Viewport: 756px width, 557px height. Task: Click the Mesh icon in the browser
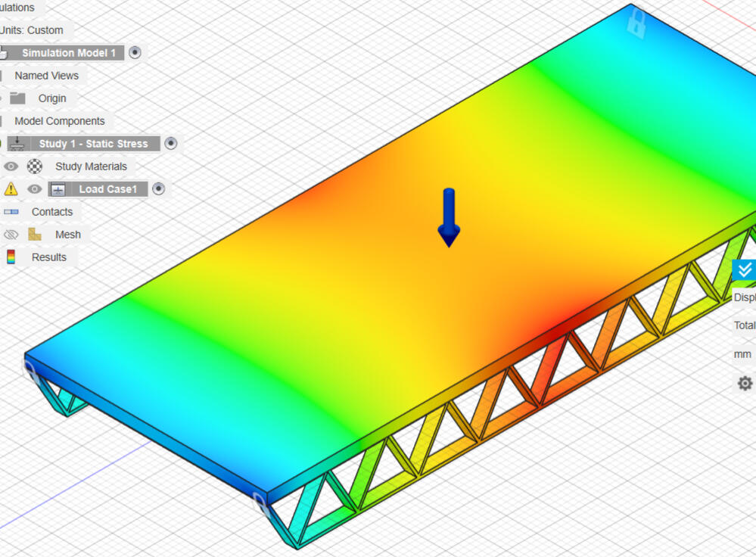34,234
